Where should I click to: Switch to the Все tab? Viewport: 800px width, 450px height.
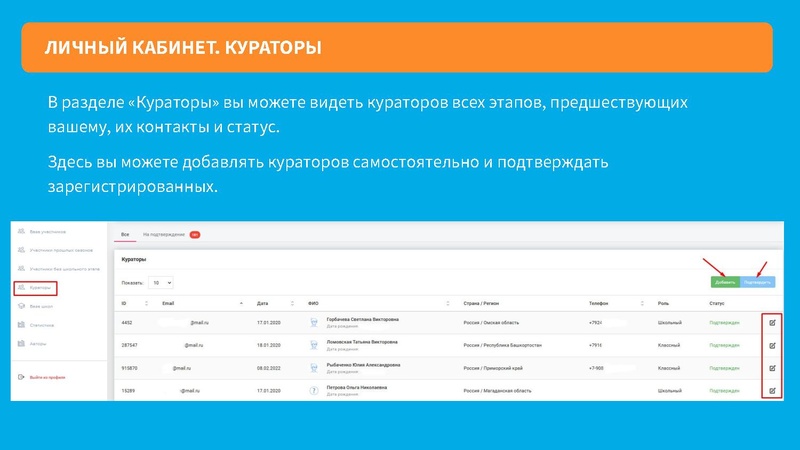pyautogui.click(x=125, y=235)
